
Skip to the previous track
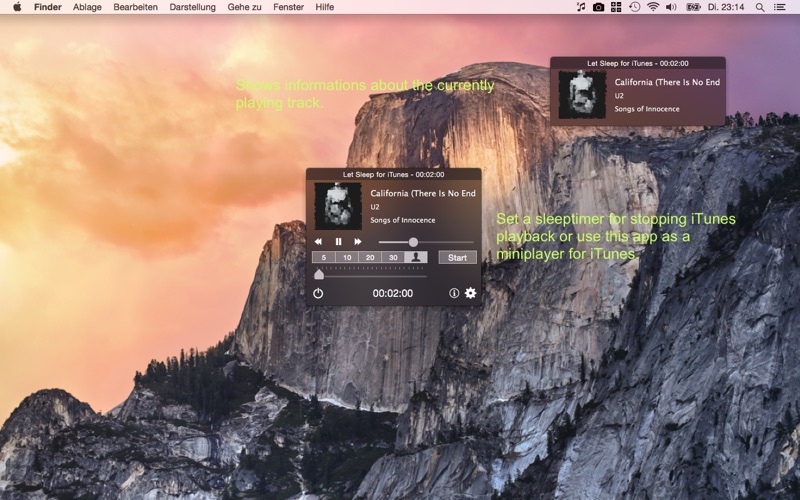click(318, 242)
